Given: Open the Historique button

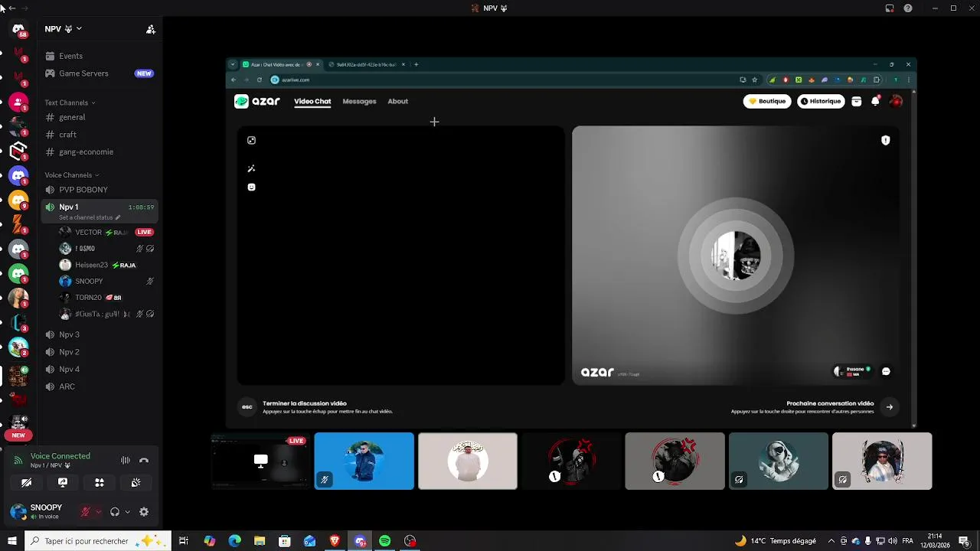Looking at the screenshot, I should [x=821, y=101].
